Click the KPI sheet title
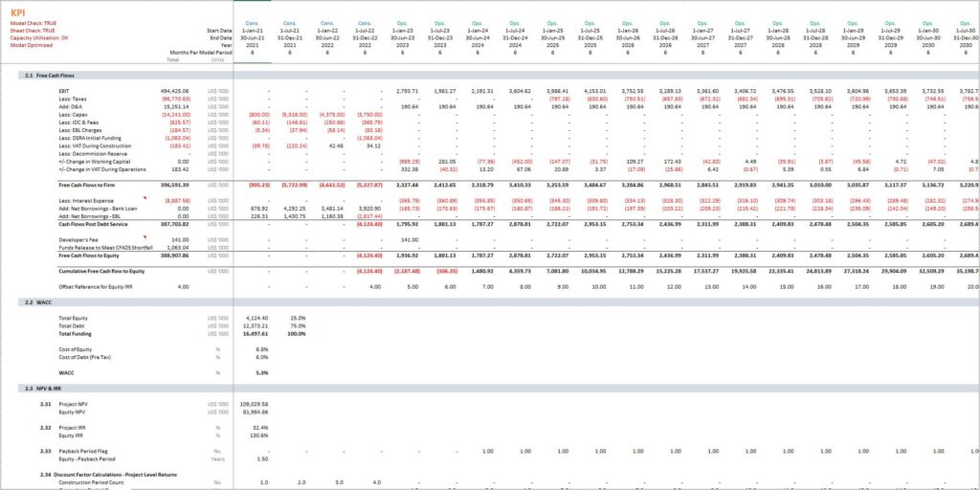 (17, 12)
